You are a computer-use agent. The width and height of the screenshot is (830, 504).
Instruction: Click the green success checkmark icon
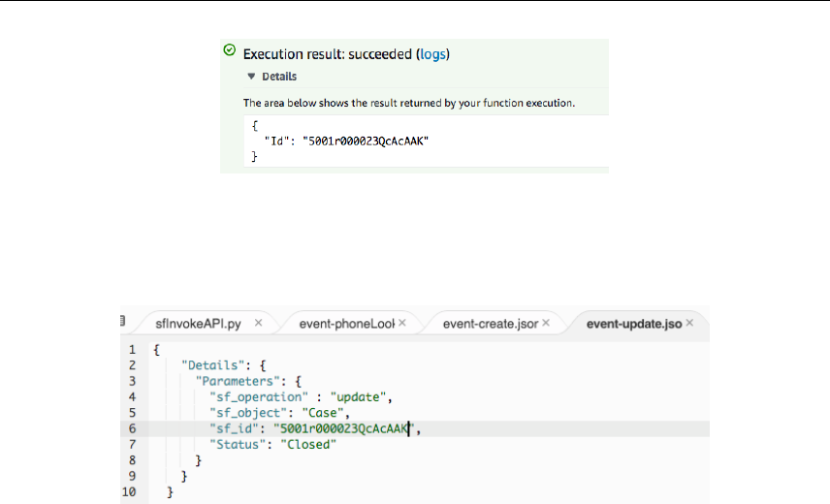pyautogui.click(x=229, y=50)
